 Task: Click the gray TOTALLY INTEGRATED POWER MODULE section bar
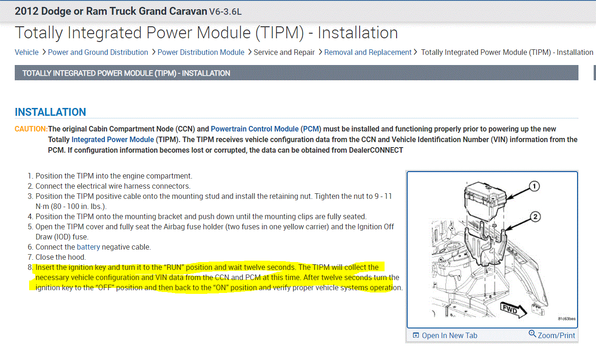pos(296,73)
